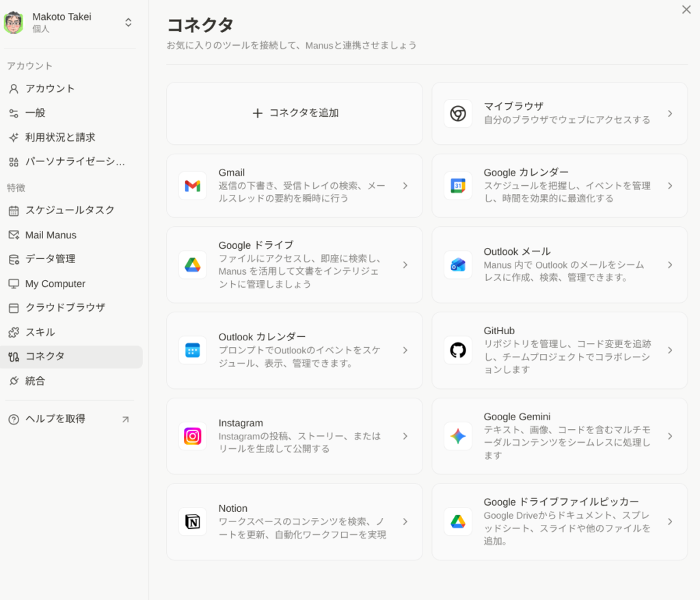
Task: Select the スキル sidebar item
Action: click(x=40, y=332)
